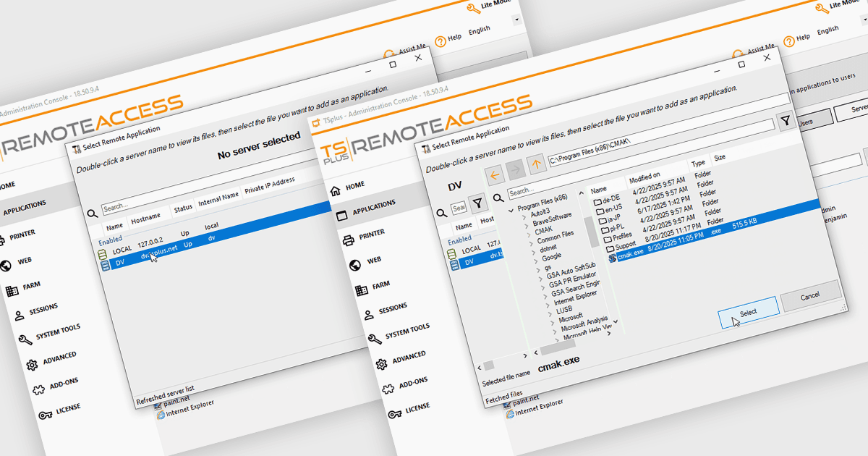Click the greyed forward arrow in file browser
Viewport: 868px width, 456px height.
pos(514,169)
